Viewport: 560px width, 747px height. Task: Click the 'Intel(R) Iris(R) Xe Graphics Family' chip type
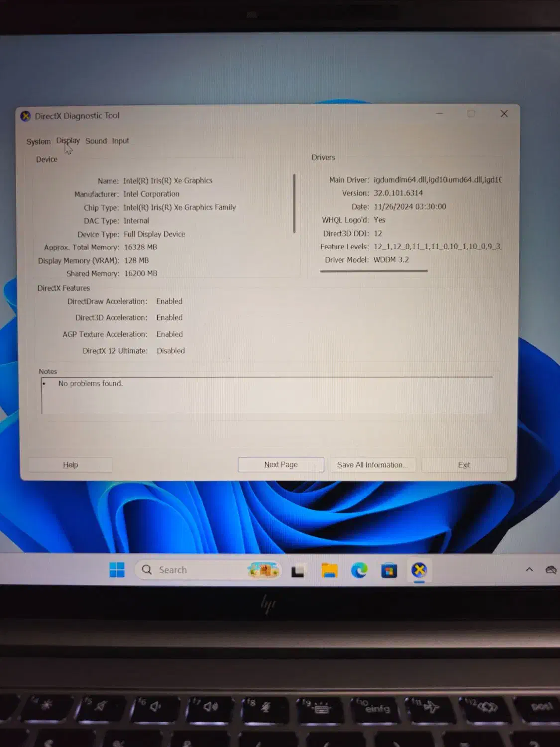point(180,207)
